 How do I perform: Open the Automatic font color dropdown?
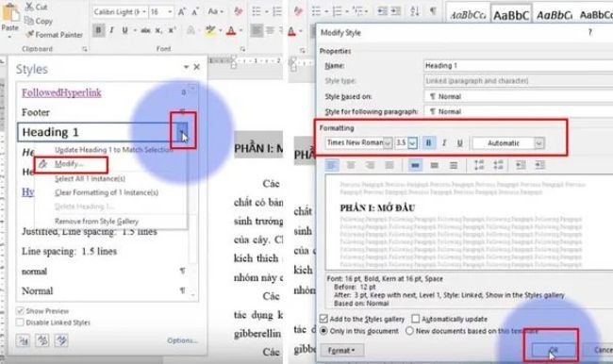(539, 143)
